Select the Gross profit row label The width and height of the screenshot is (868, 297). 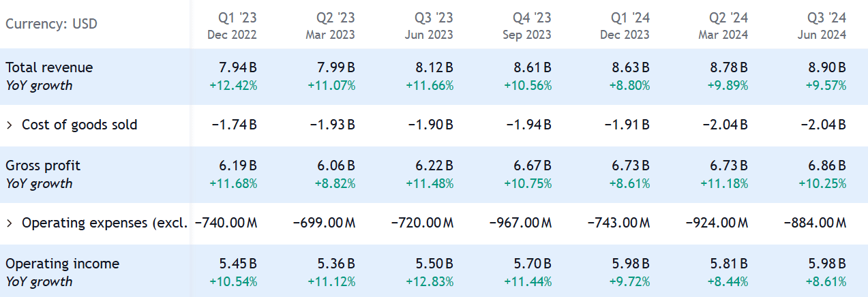(43, 166)
